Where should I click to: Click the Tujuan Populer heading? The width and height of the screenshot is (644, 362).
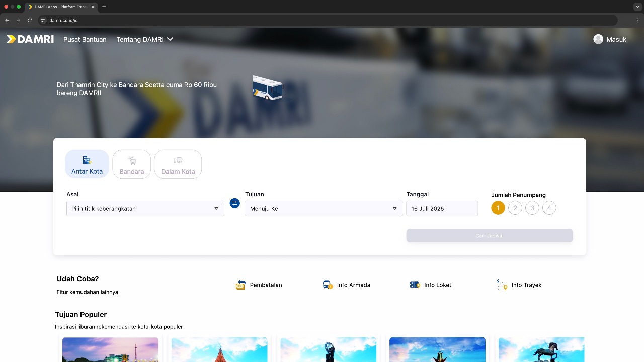click(81, 315)
